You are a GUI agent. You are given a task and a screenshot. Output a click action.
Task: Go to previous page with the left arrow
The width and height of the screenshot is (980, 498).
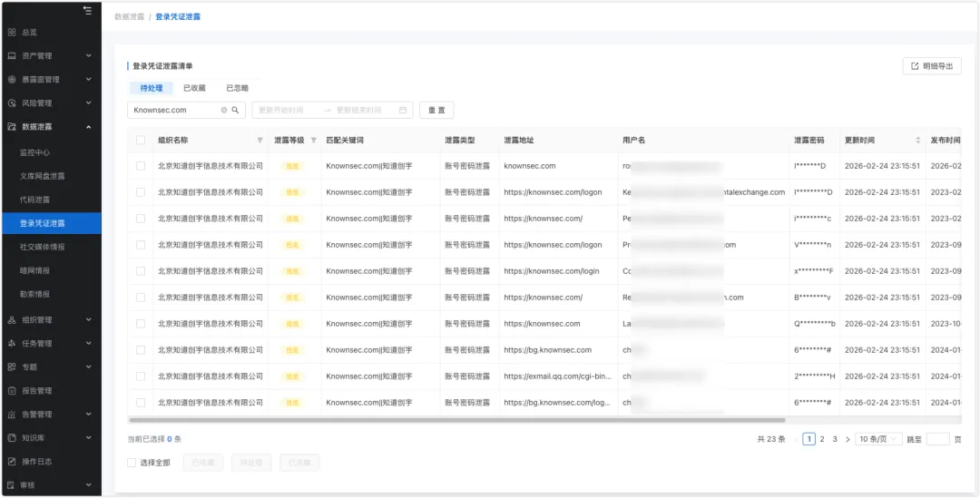(797, 439)
